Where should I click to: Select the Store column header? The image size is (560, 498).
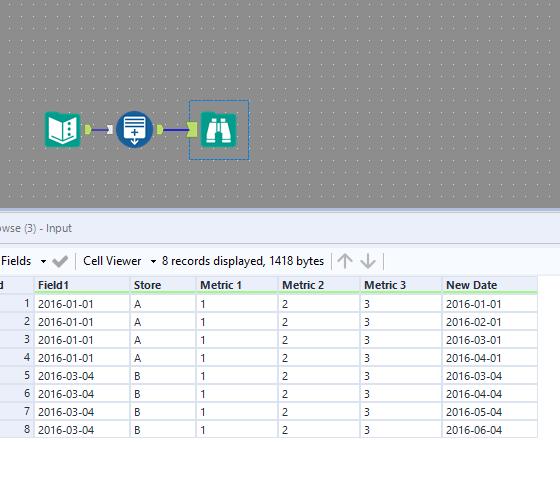click(162, 285)
